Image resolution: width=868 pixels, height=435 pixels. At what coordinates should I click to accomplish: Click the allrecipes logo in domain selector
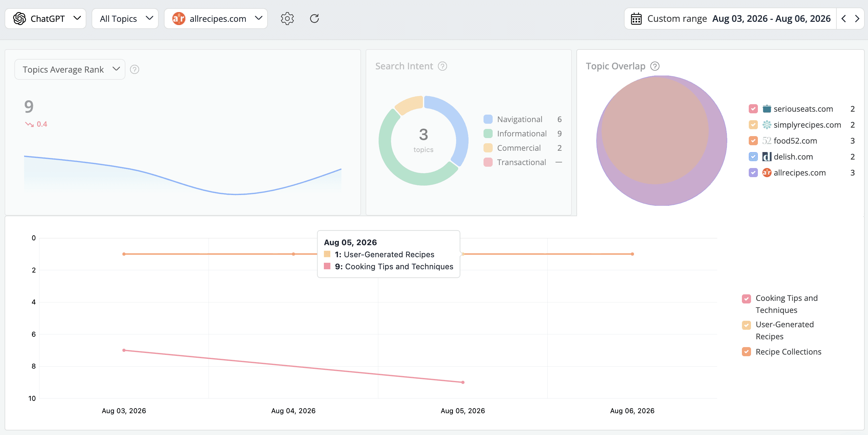click(x=179, y=19)
